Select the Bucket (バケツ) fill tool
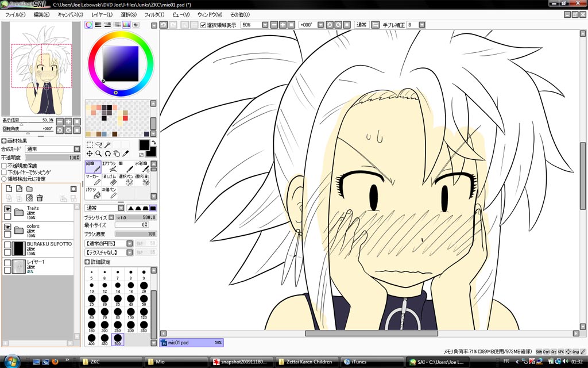The width and height of the screenshot is (588, 368). tap(93, 193)
